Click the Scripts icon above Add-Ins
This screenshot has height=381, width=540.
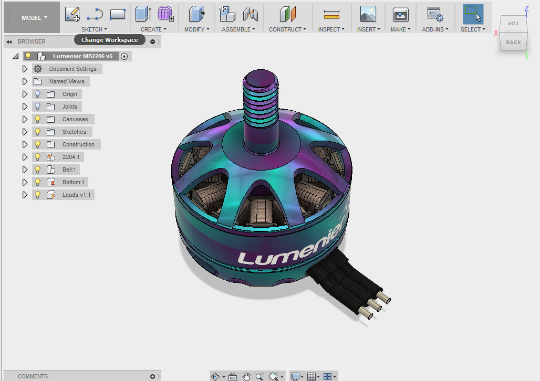435,14
